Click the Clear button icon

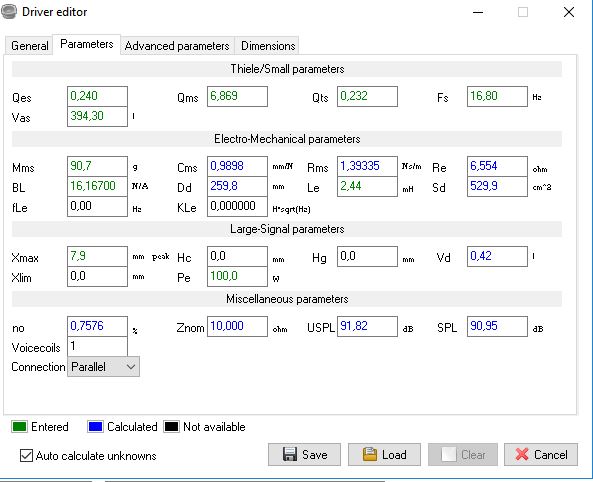tap(449, 454)
